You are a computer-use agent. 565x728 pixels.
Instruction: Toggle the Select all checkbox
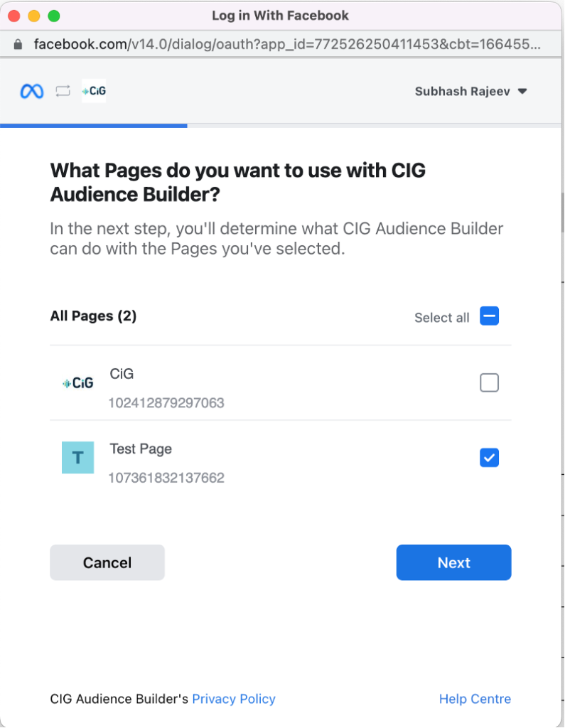490,316
